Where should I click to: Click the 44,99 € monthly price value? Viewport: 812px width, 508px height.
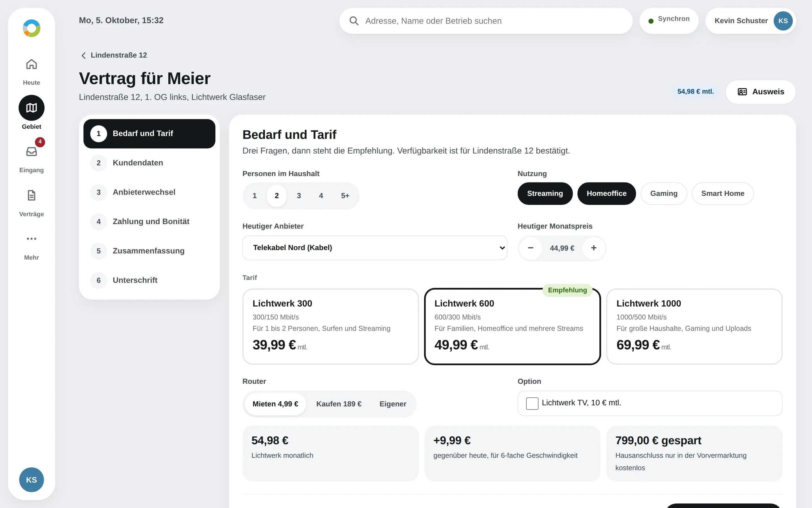(x=562, y=248)
